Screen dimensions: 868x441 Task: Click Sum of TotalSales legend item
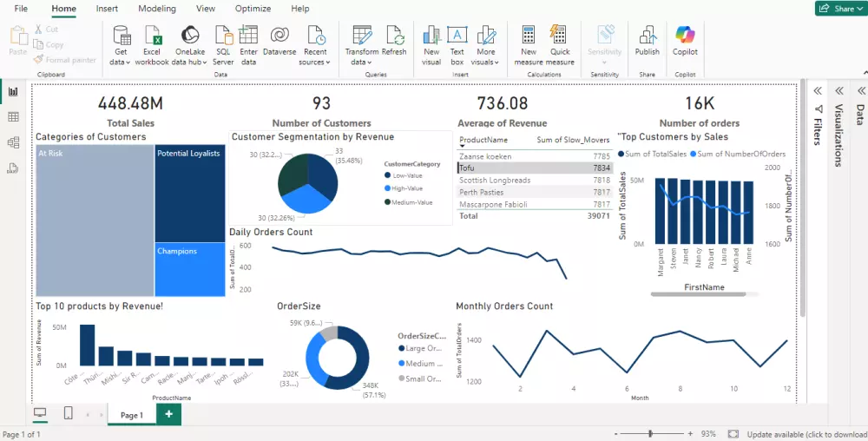[652, 154]
